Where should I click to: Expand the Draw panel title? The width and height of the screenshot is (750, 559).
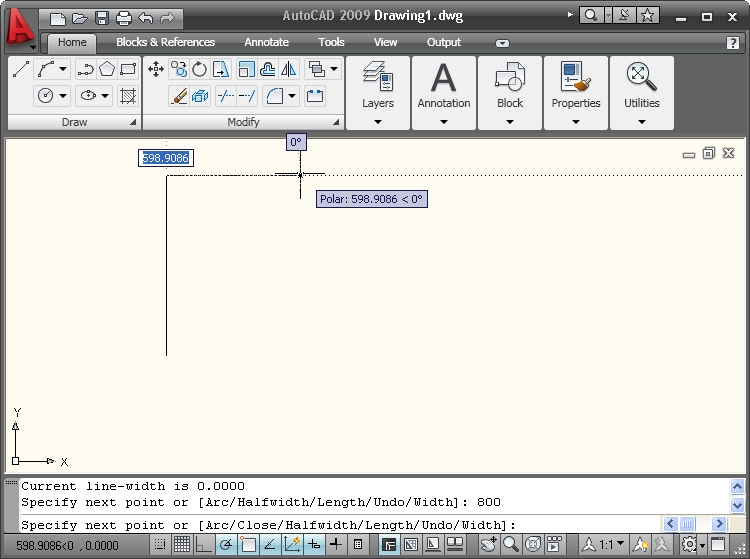point(74,122)
